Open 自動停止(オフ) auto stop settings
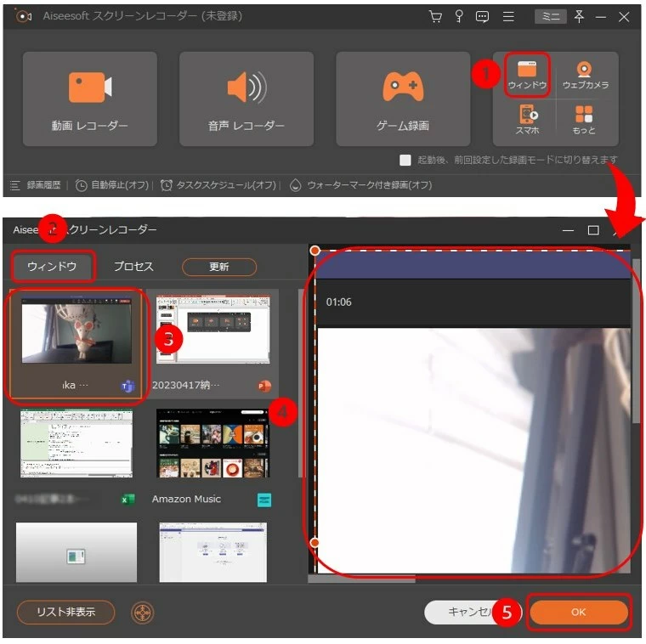The width and height of the screenshot is (646, 644). point(112,185)
